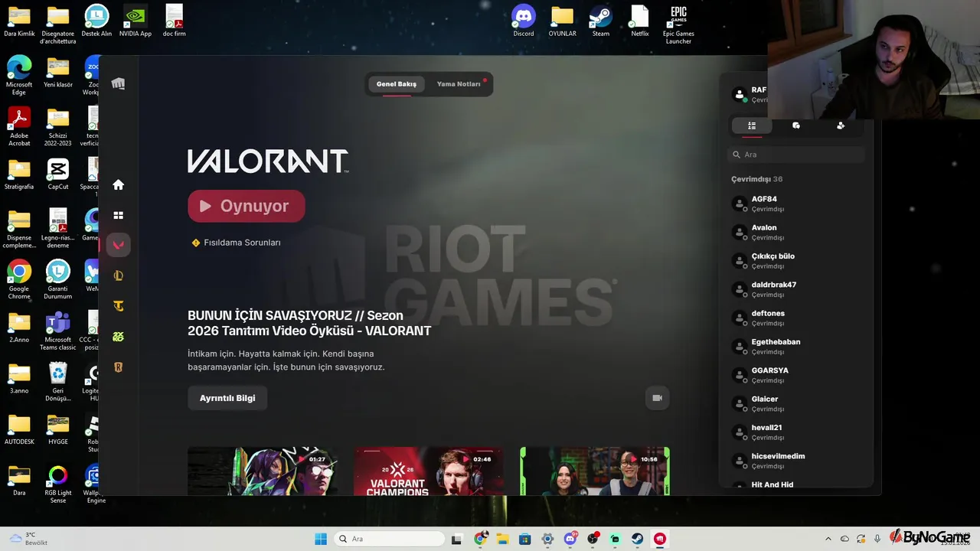Open the friends list tab icon
Screen dimensions: 980x551
[752, 126]
